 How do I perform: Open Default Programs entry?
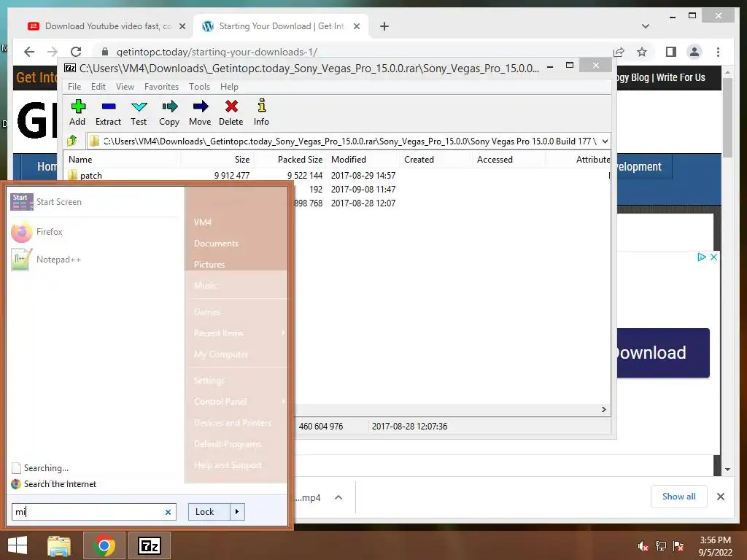point(228,444)
